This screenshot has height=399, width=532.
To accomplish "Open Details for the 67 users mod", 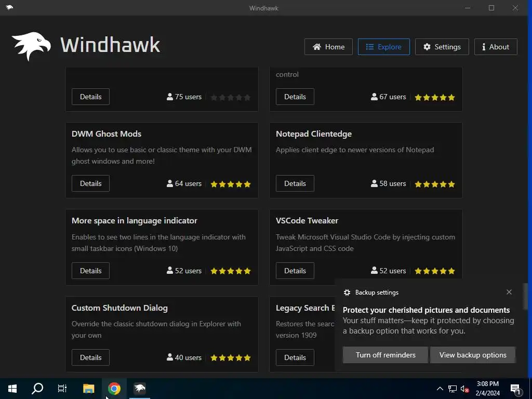I will [x=295, y=97].
